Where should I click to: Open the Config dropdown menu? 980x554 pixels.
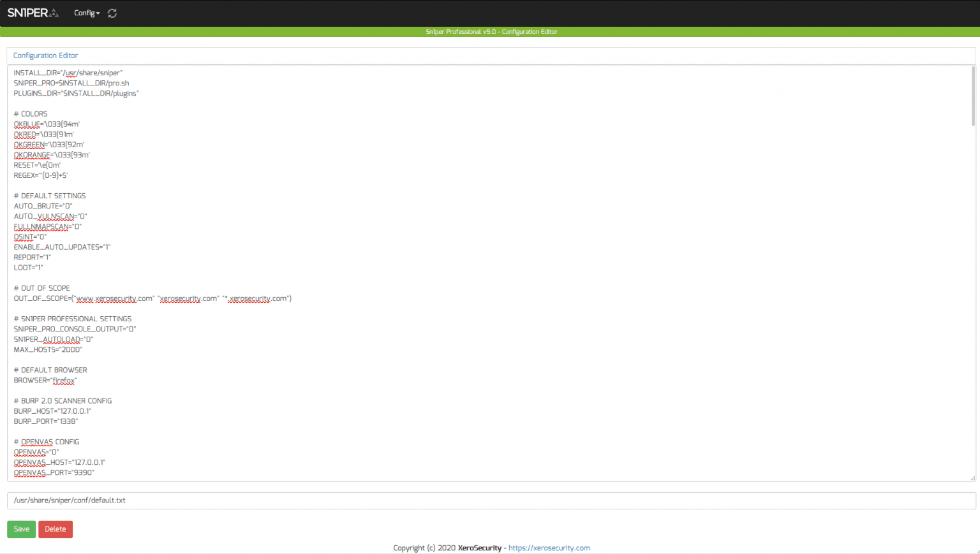pos(87,13)
